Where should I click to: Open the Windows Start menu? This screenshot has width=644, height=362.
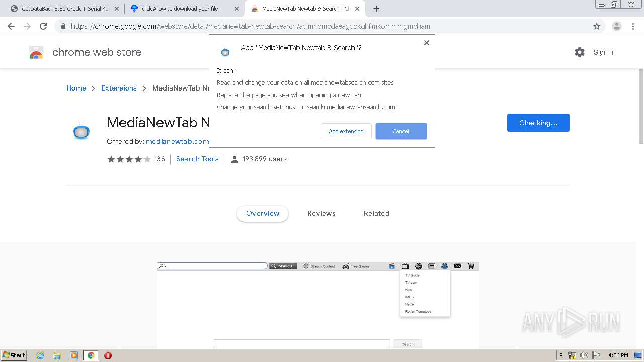pos(14,355)
